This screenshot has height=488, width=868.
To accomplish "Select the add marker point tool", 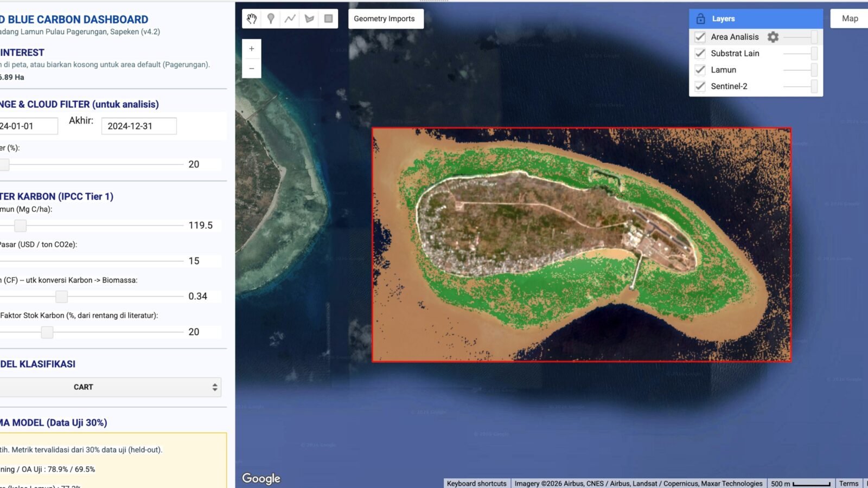I will click(x=271, y=18).
